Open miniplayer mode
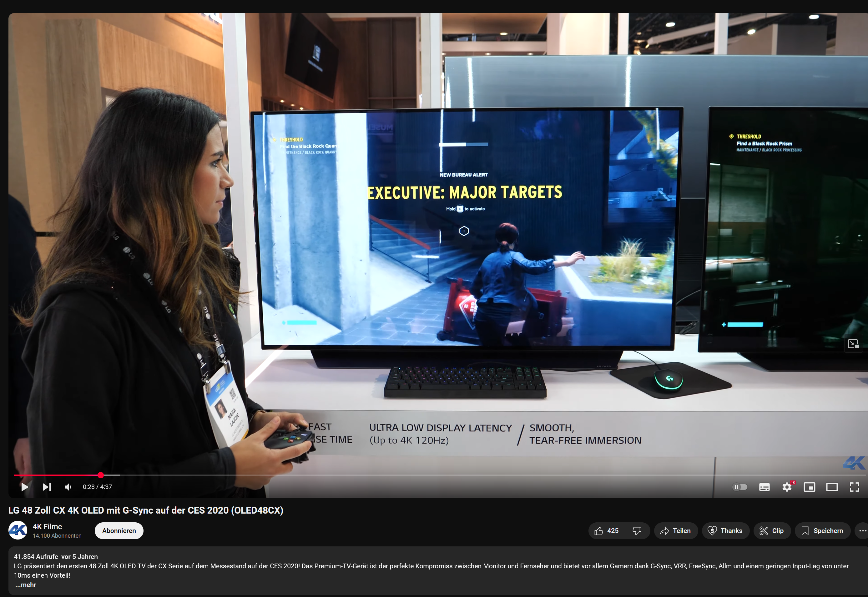Image resolution: width=868 pixels, height=597 pixels. point(809,487)
